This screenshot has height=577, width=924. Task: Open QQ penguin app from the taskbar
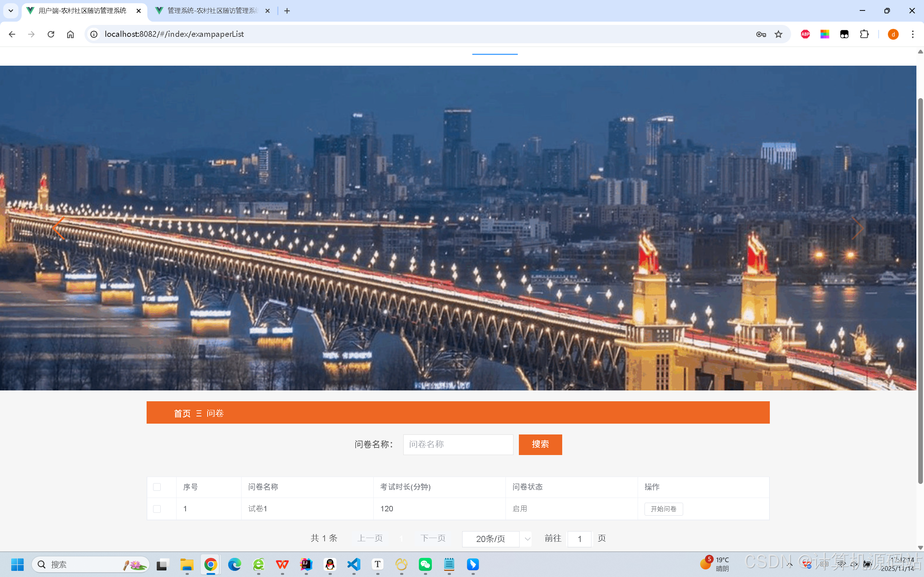point(330,564)
